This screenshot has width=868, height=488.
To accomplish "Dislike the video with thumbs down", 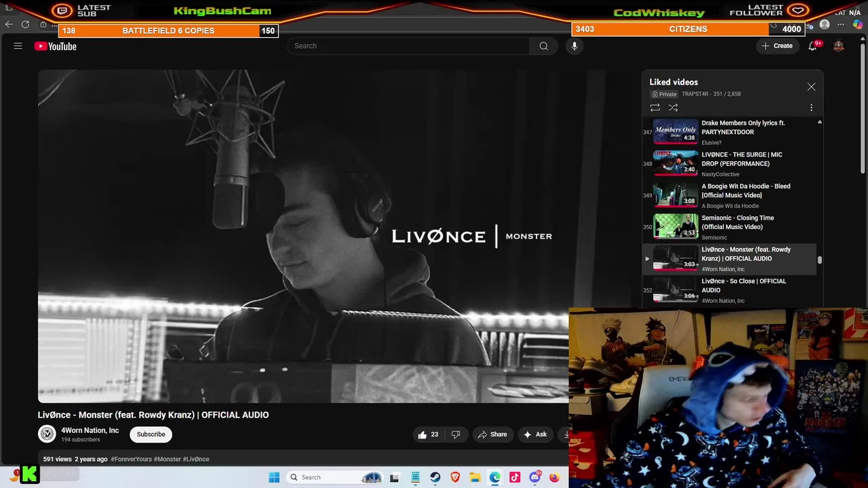I will 456,434.
